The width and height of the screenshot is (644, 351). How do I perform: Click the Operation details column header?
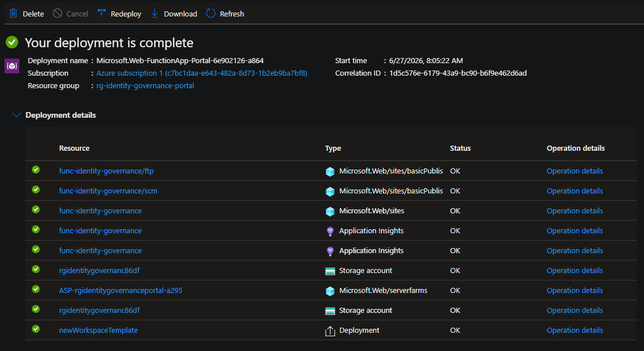pyautogui.click(x=575, y=148)
